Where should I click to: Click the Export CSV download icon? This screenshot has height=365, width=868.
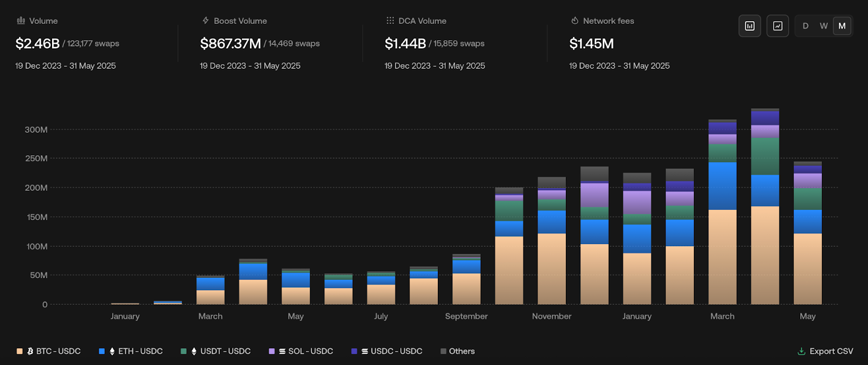point(801,351)
